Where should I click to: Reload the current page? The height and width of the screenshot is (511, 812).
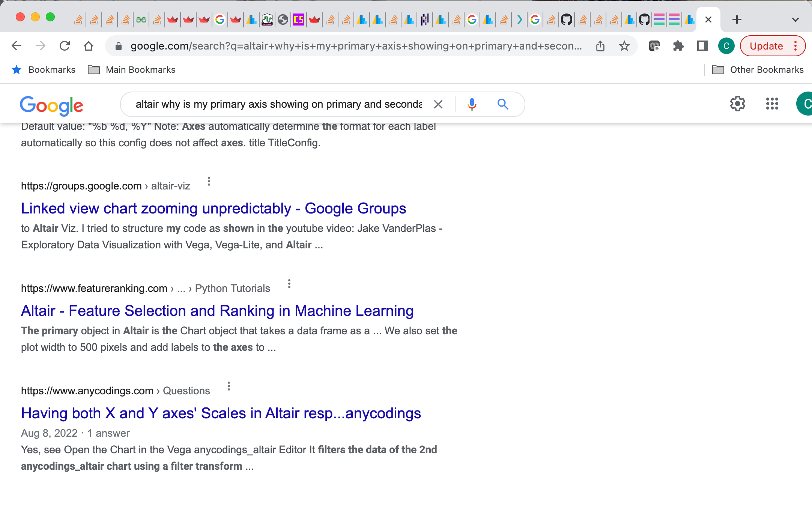click(65, 46)
